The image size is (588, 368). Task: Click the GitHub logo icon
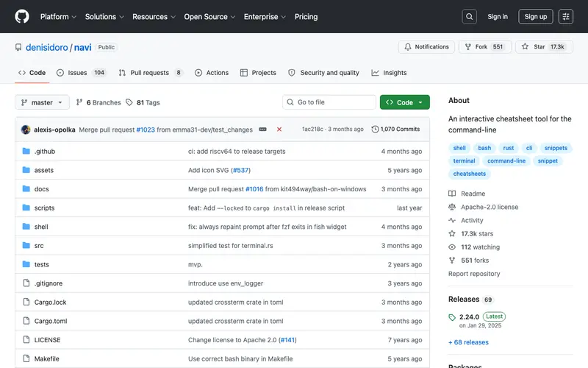pyautogui.click(x=22, y=16)
